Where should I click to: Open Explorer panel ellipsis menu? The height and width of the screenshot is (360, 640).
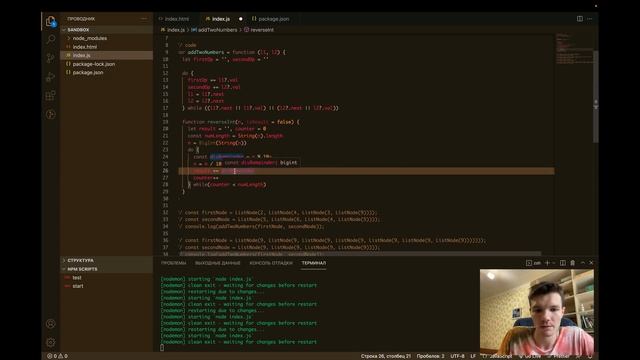(144, 19)
